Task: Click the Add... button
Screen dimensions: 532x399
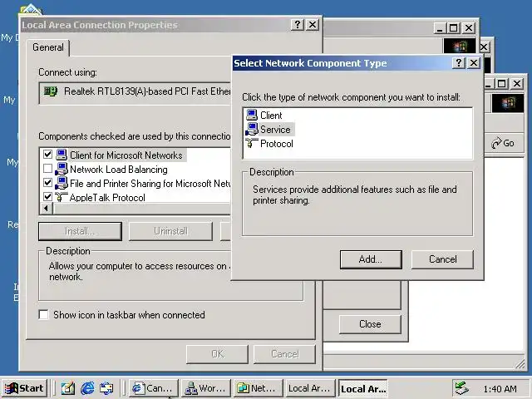Action: point(371,259)
